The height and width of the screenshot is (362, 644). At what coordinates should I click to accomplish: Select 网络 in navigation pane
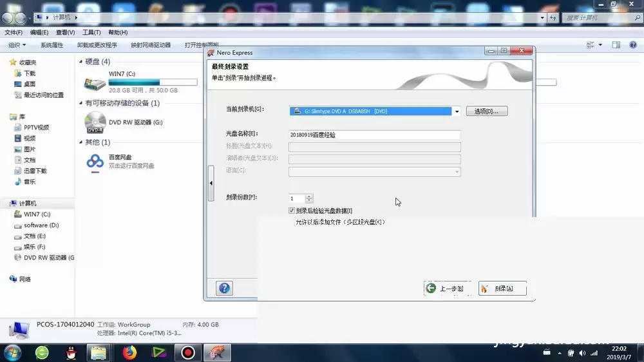(x=24, y=279)
